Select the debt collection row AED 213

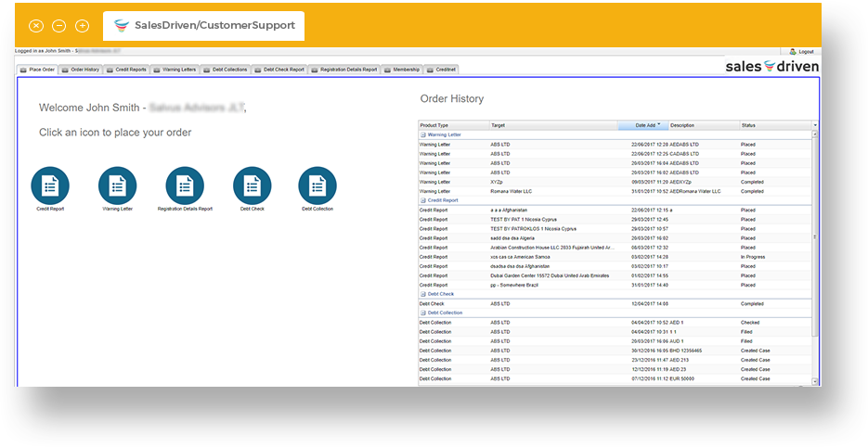click(x=615, y=360)
